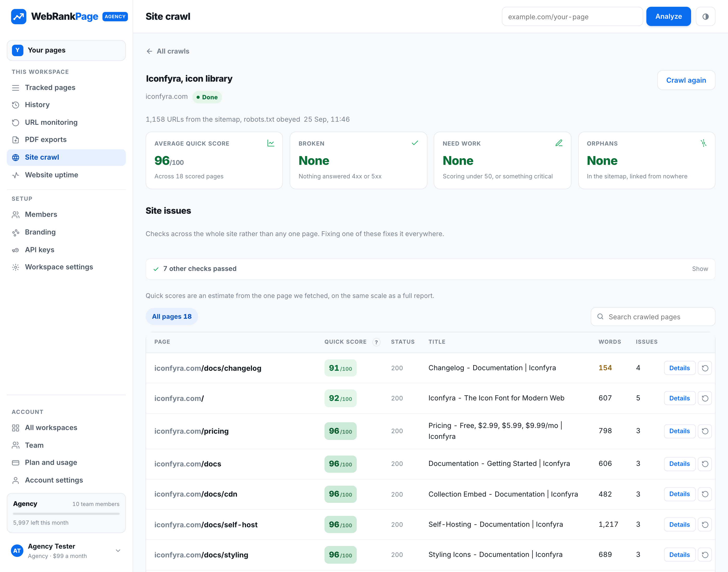Screen dimensions: 728x572
Task: Click the AT user avatar
Action: (17, 551)
